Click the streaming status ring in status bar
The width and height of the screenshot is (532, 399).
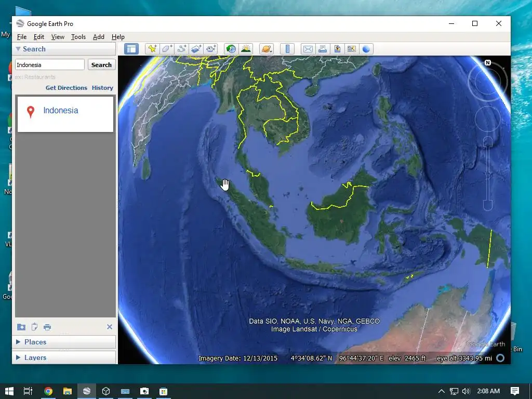coord(500,358)
